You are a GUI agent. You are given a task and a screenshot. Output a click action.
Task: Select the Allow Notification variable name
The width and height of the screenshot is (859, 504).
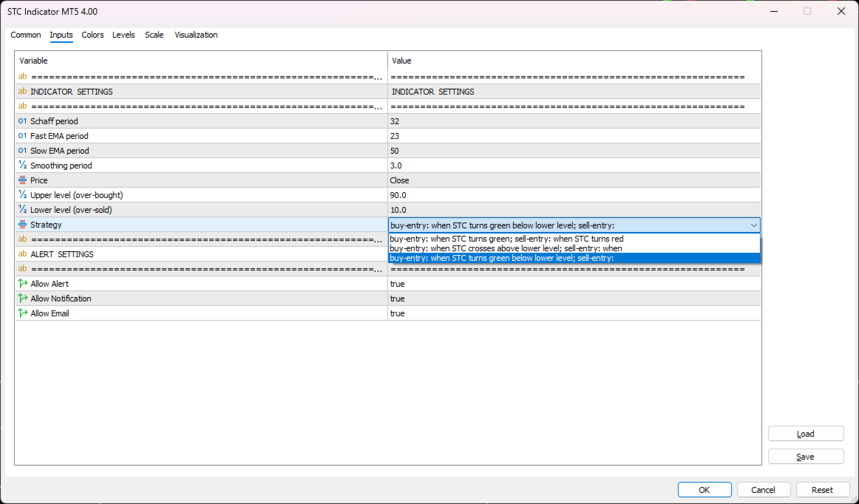[61, 299]
